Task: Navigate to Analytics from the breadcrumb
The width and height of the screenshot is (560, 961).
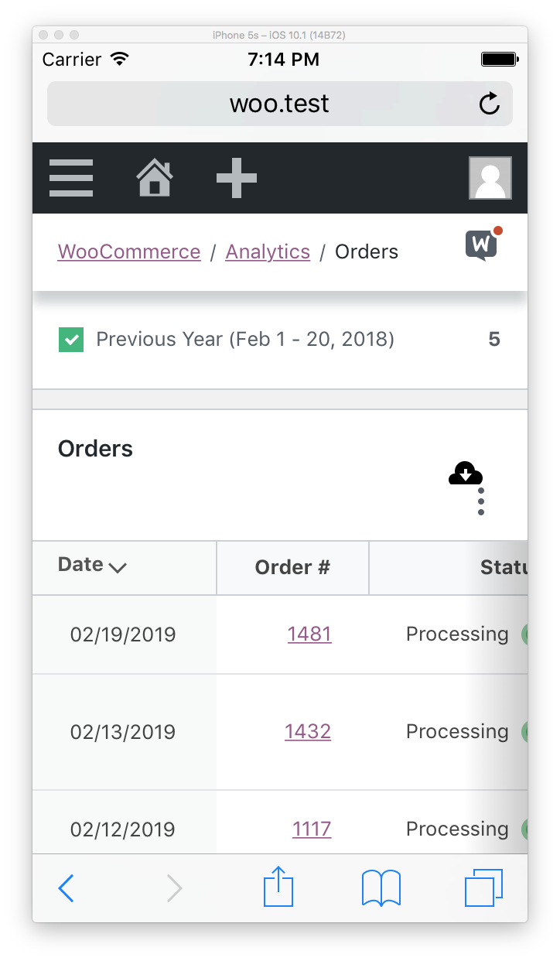Action: pyautogui.click(x=268, y=251)
